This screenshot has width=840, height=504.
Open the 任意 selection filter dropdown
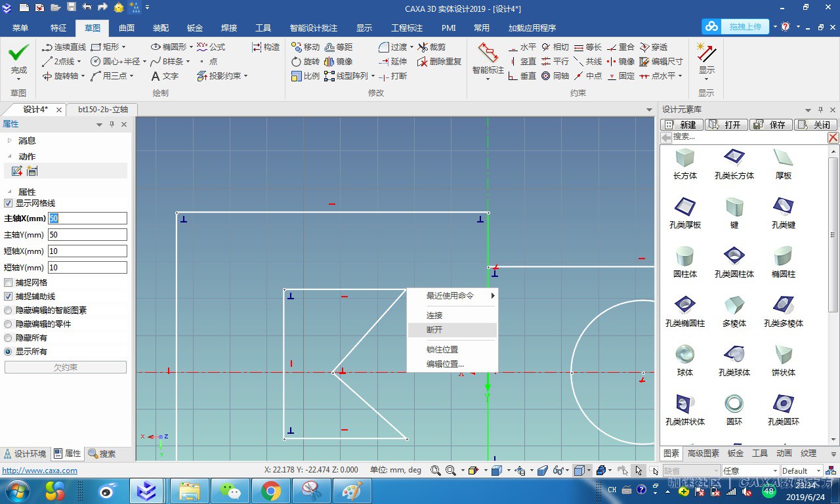pyautogui.click(x=774, y=471)
